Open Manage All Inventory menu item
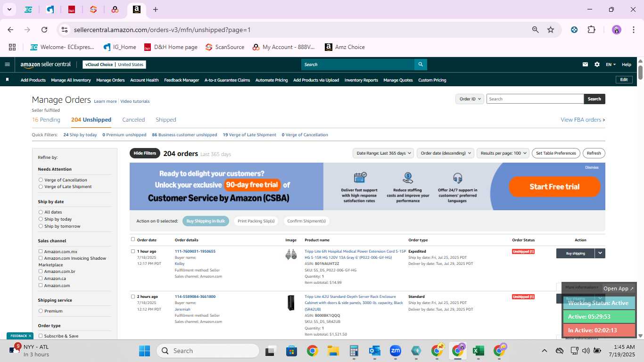Screen dimensions: 644x362 tap(71, 80)
